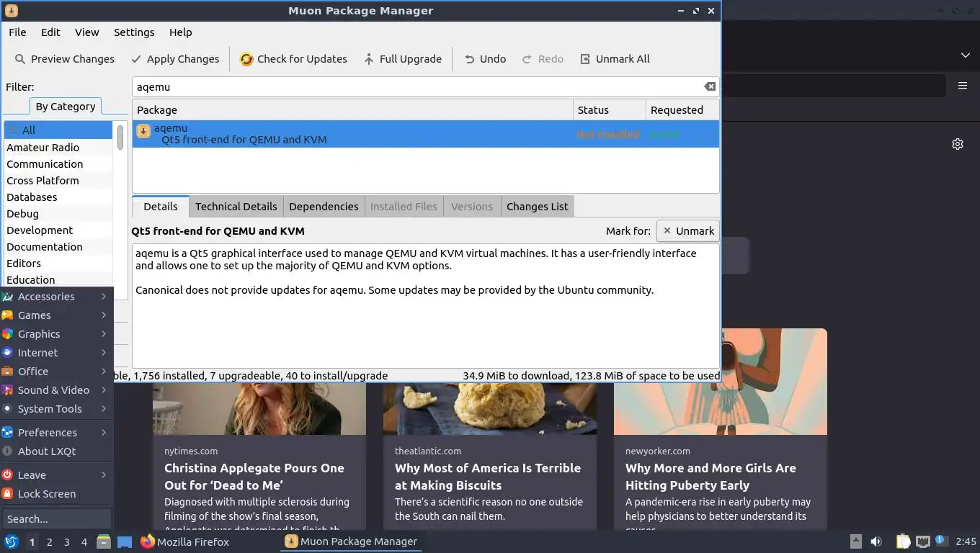Open the file manager icon on the panel
This screenshot has height=553, width=980.
(x=104, y=541)
